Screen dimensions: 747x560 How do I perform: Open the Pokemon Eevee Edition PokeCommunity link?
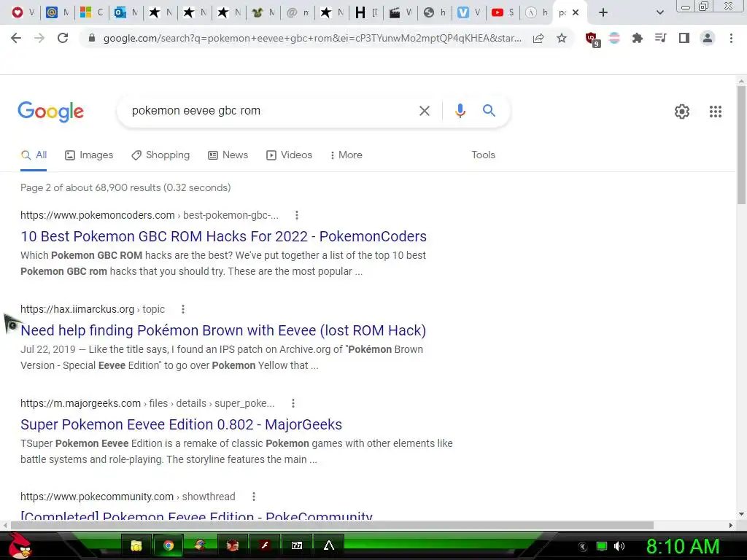(x=196, y=516)
